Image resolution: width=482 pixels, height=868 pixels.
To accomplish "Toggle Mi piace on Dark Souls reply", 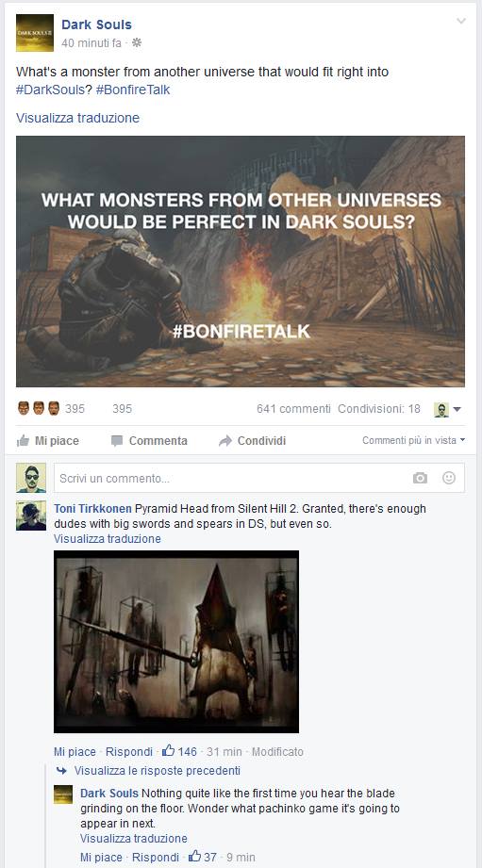I will (101, 857).
